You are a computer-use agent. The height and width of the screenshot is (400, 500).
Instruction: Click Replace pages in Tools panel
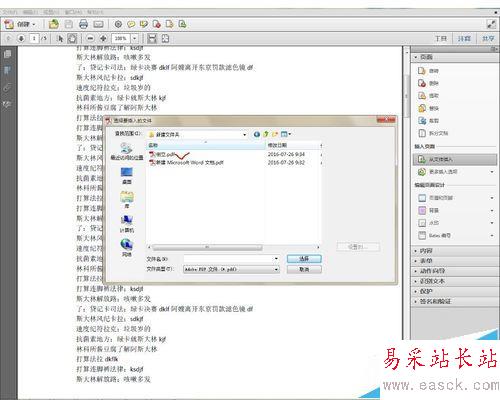[429, 108]
